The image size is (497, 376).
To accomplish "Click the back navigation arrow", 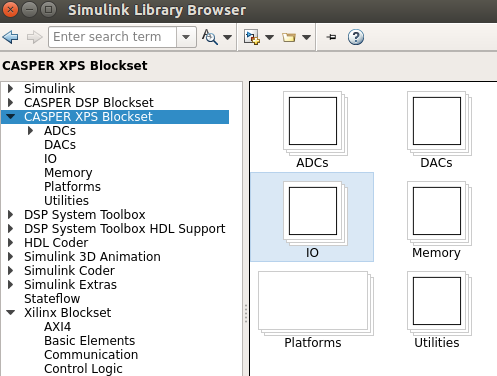I will pyautogui.click(x=10, y=37).
